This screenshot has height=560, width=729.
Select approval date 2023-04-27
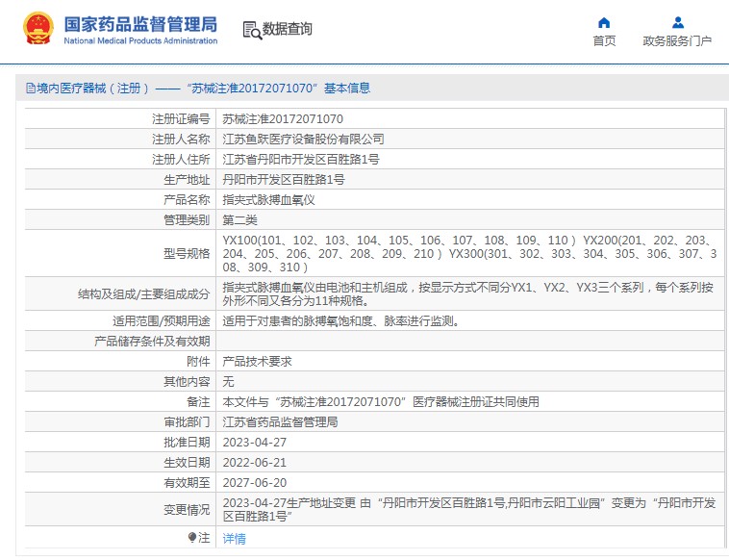[254, 443]
